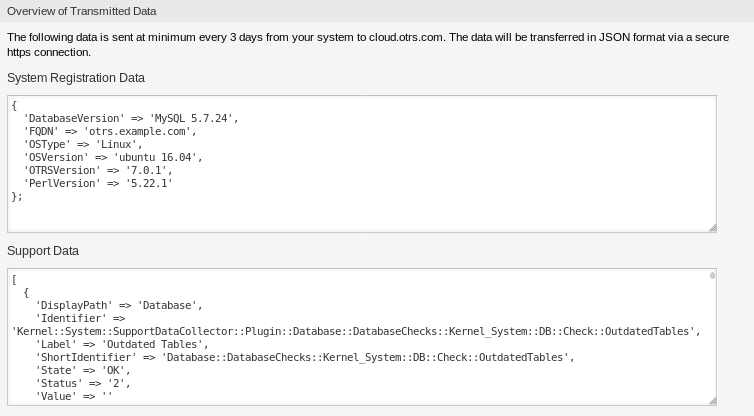Click the 'FQDN' otrs.example.com line
The image size is (754, 416).
tap(110, 131)
